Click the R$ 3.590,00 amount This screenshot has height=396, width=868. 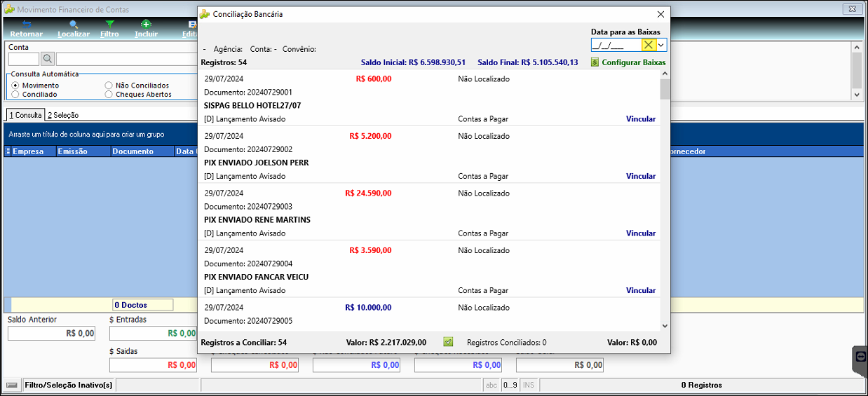coord(370,250)
